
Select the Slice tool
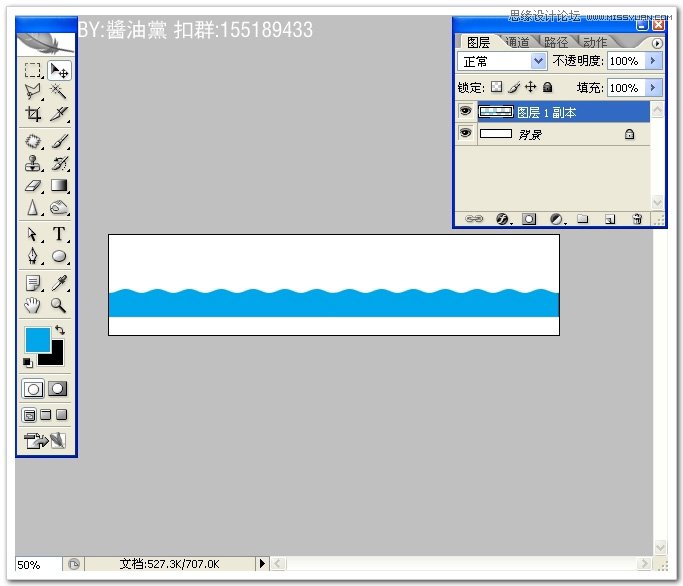[x=59, y=113]
